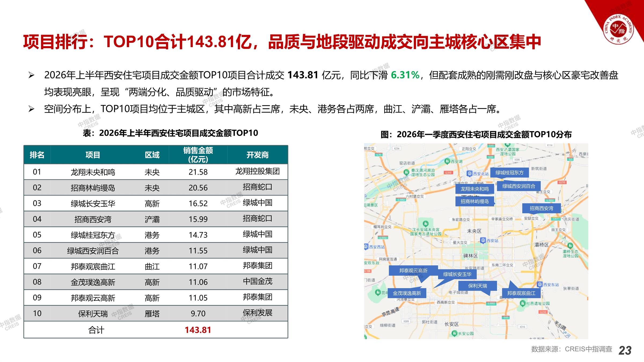The width and height of the screenshot is (644, 362).
Task: Click the 长安区 district label on map
Action: (452, 324)
